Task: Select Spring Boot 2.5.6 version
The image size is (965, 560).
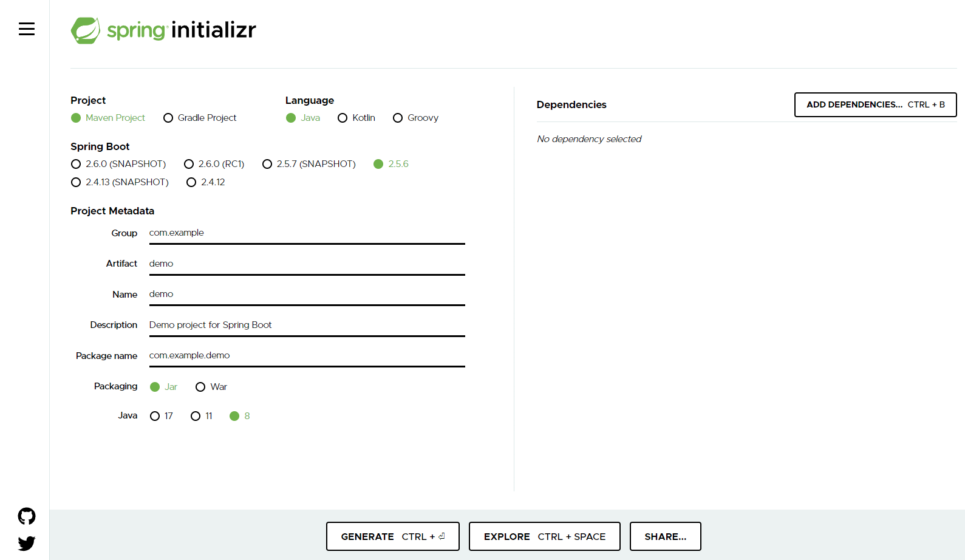Action: tap(391, 164)
